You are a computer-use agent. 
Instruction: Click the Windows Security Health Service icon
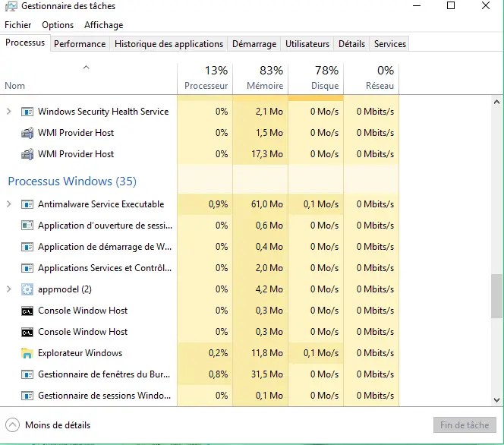click(x=27, y=112)
